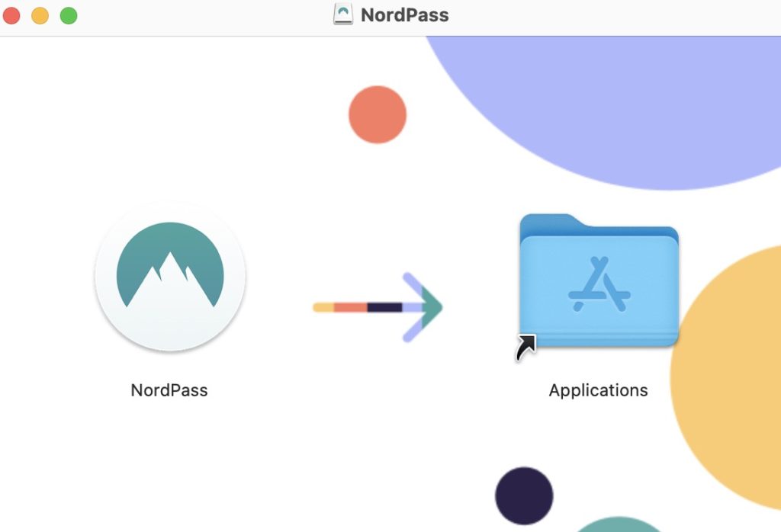Screen dimensions: 781x532
Task: Select the NordPass app icon
Action: [x=170, y=276]
